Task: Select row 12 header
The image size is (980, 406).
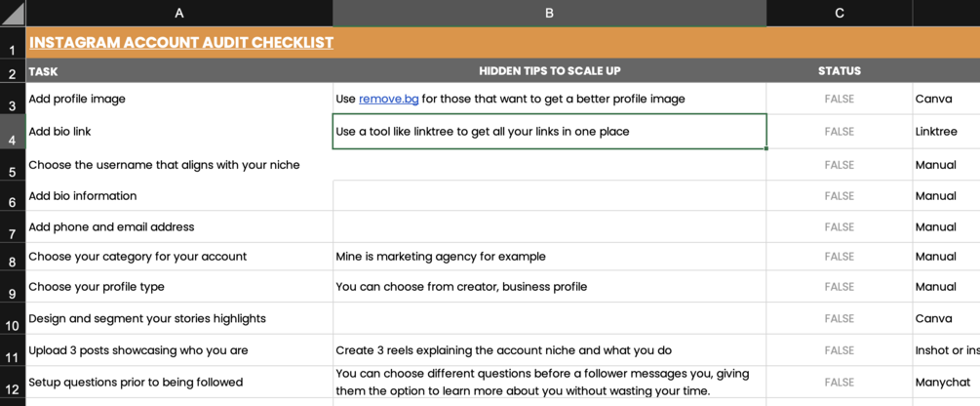Action: (x=13, y=387)
